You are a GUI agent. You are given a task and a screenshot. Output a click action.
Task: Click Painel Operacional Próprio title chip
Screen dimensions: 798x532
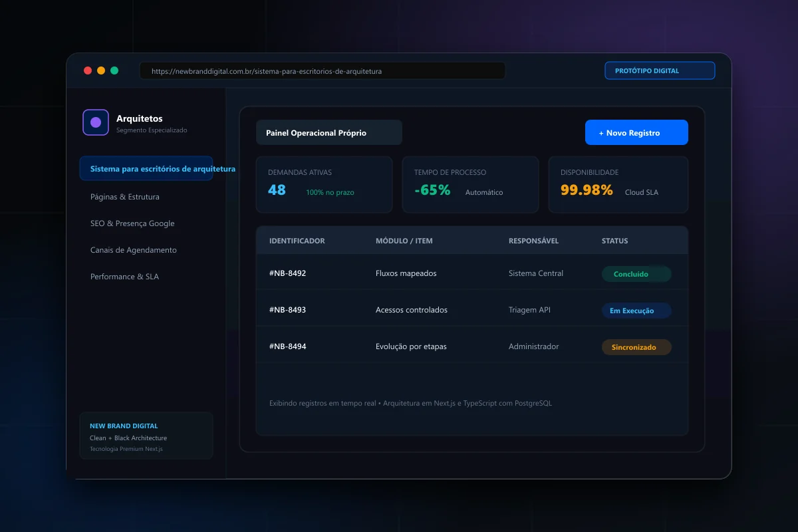tap(329, 132)
